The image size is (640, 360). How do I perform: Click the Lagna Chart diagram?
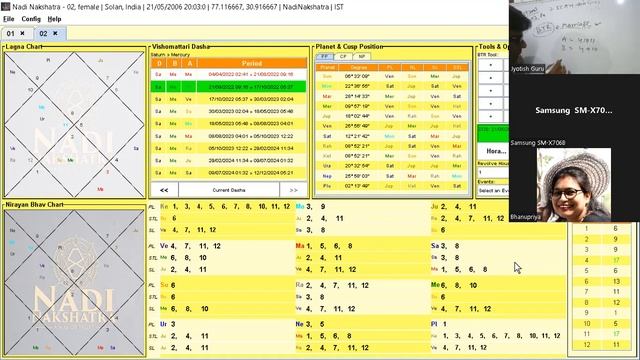(x=75, y=124)
